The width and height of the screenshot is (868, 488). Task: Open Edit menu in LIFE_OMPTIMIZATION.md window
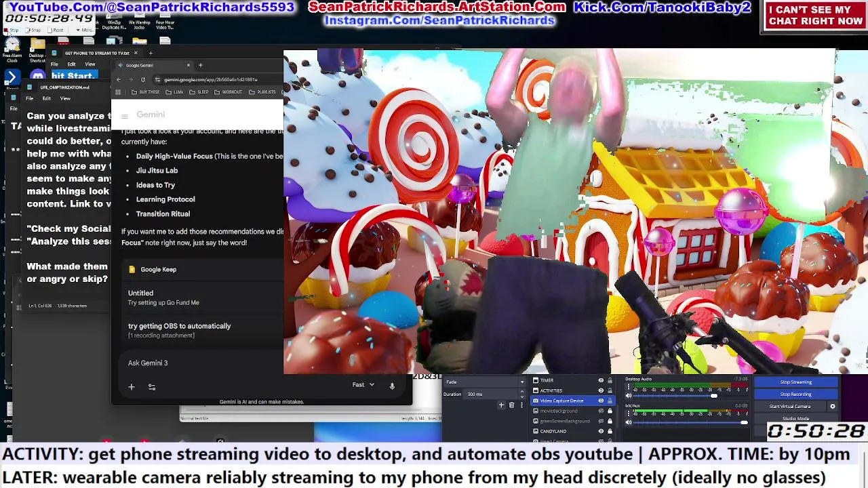(x=47, y=98)
